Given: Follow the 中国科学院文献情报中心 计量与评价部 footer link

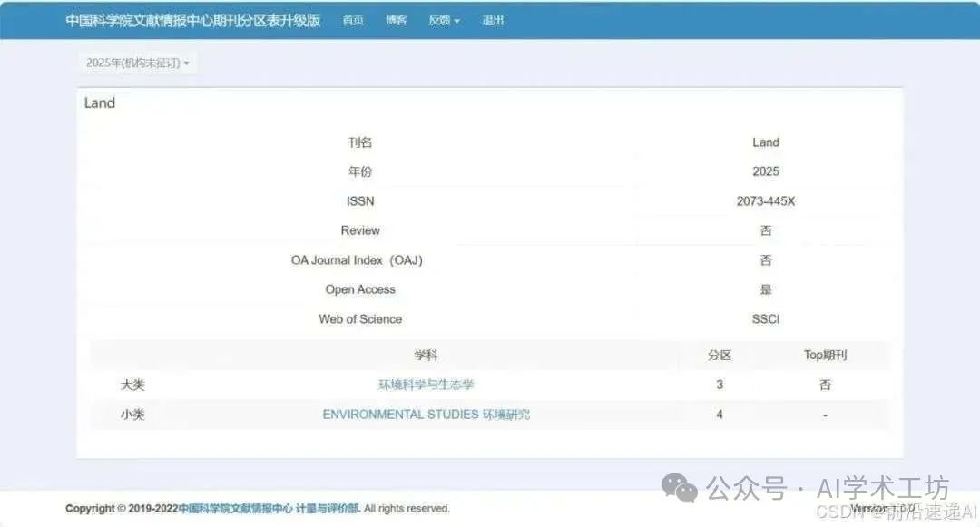Looking at the screenshot, I should 269,508.
